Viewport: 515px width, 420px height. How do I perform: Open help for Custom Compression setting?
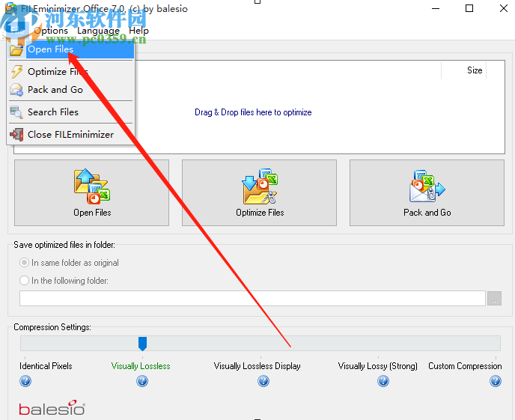tap(496, 381)
